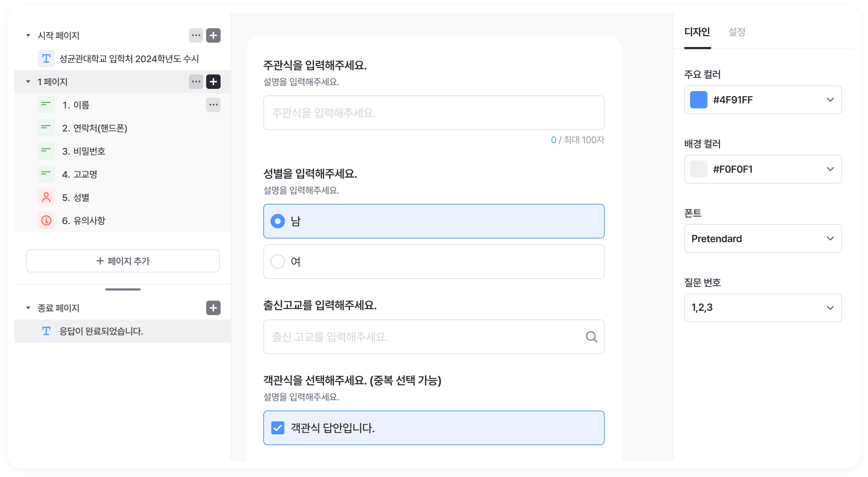Open the 폰트 Pretendard dropdown
The height and width of the screenshot is (477, 868).
pyautogui.click(x=762, y=239)
